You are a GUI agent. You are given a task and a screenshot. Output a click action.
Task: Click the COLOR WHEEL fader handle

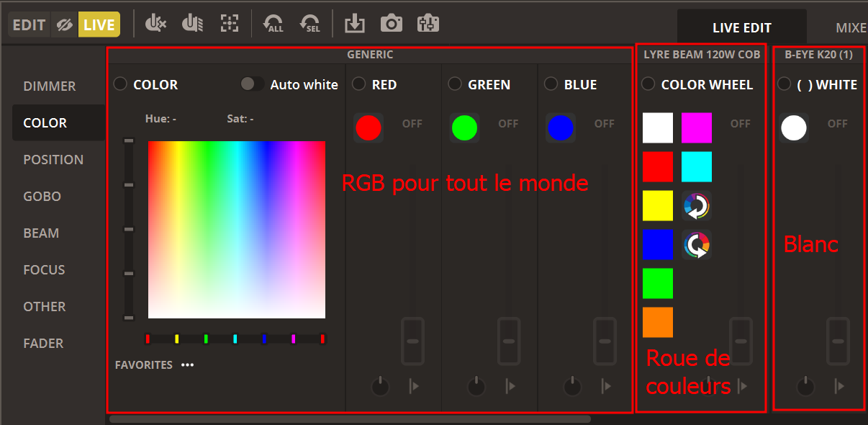741,341
